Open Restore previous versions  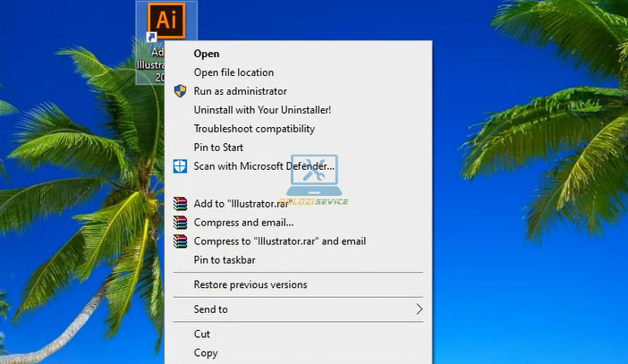[x=250, y=284]
